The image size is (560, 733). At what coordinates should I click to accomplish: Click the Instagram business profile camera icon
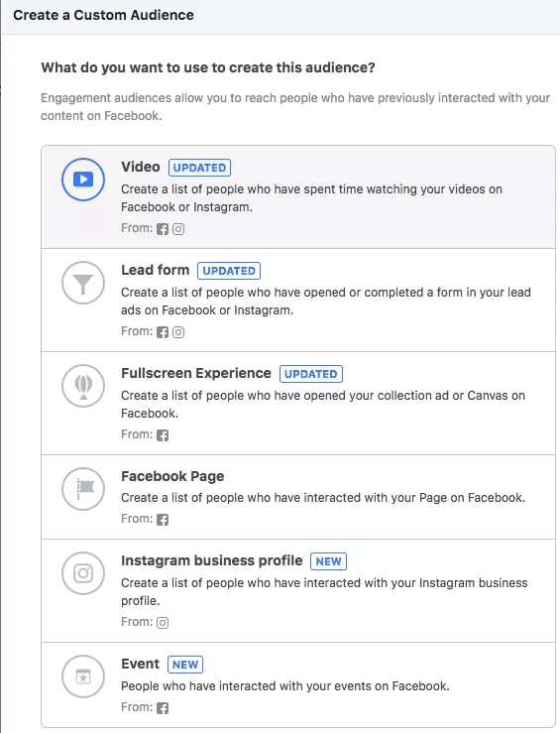point(83,573)
